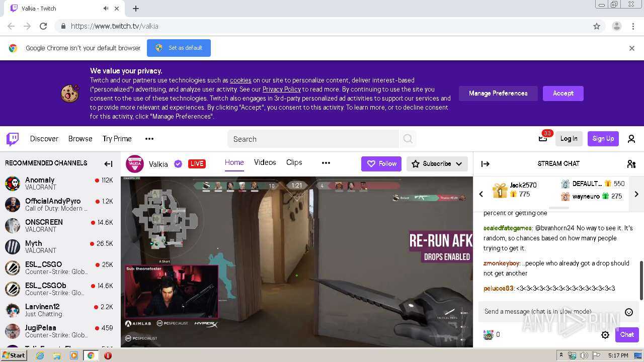
Task: Open channel more options ellipsis
Action: click(326, 163)
